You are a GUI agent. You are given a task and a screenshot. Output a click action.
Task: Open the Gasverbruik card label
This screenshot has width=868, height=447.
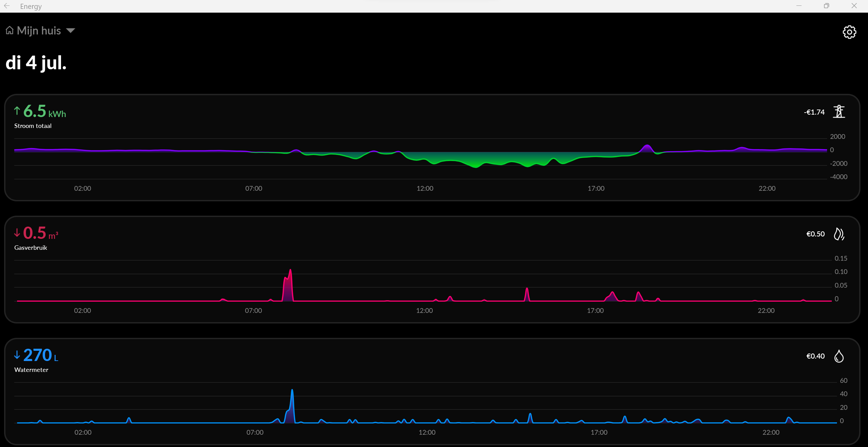click(31, 248)
